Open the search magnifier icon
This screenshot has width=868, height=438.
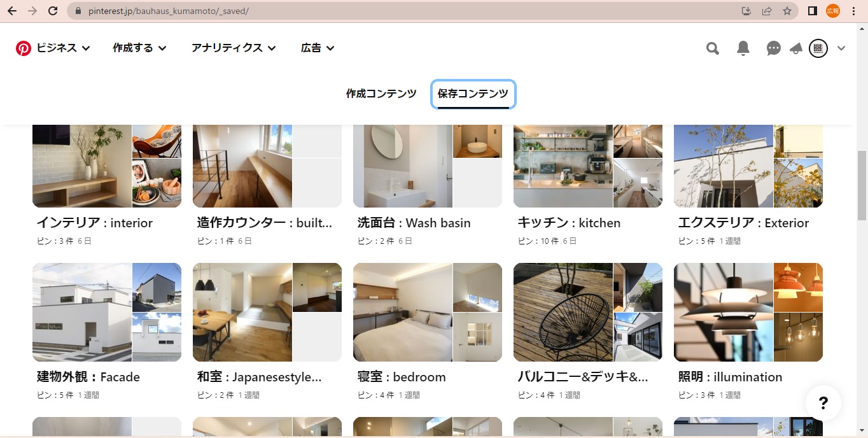pos(713,48)
